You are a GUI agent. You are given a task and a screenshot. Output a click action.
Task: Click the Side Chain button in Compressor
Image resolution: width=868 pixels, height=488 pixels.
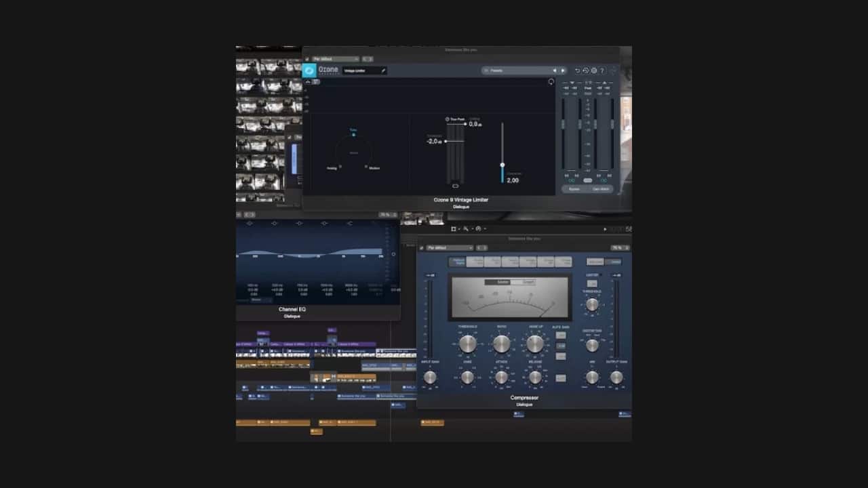click(x=595, y=262)
